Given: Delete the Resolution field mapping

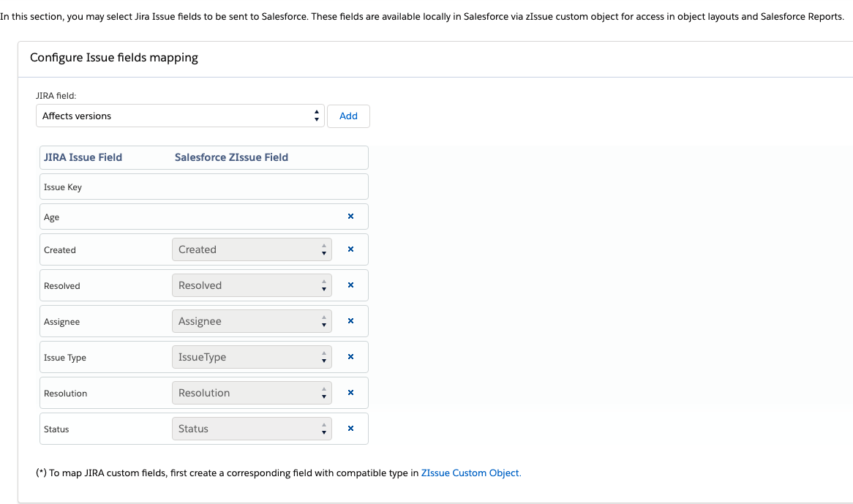Looking at the screenshot, I should point(350,393).
